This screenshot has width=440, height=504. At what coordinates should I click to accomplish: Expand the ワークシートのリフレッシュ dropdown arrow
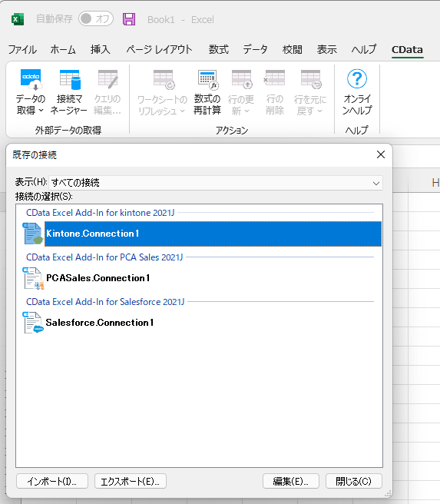pyautogui.click(x=183, y=111)
